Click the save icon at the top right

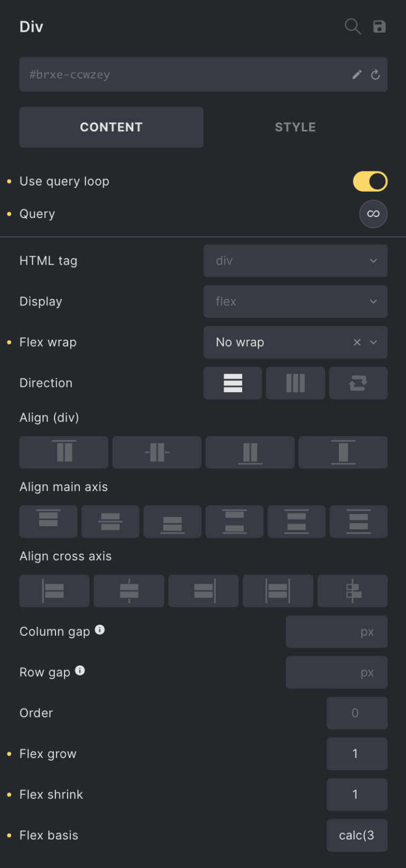(x=380, y=26)
